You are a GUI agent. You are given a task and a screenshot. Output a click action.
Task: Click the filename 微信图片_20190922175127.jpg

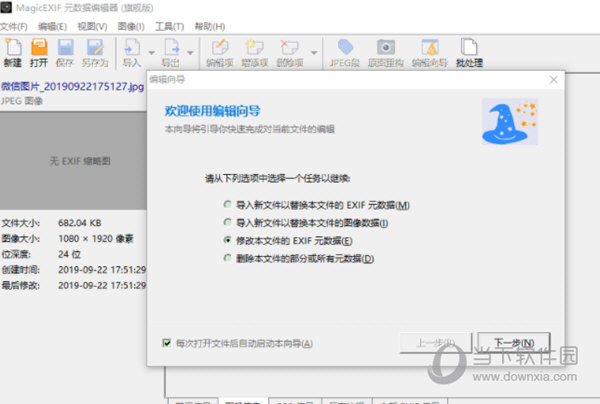click(x=72, y=86)
